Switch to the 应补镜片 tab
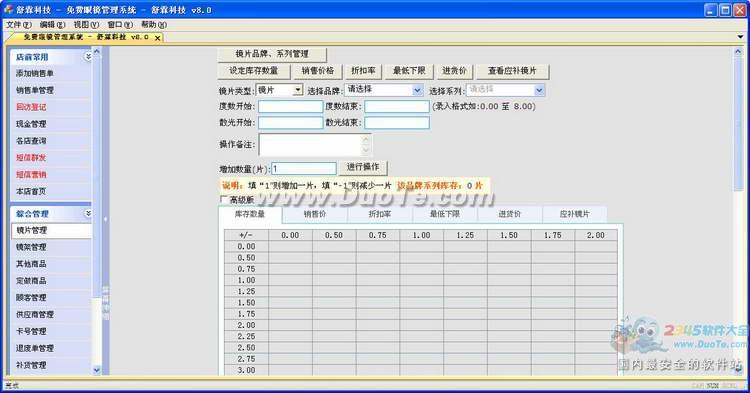This screenshot has height=393, width=750. tap(574, 214)
